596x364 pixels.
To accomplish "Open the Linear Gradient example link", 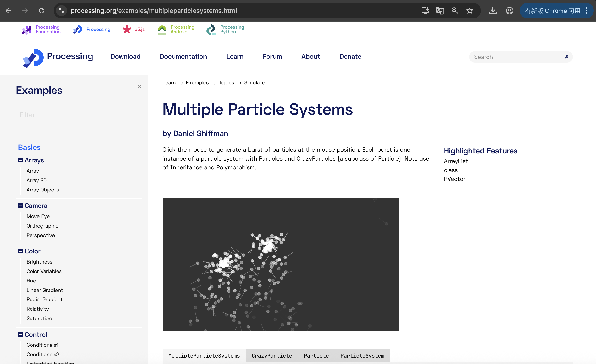I will [45, 290].
